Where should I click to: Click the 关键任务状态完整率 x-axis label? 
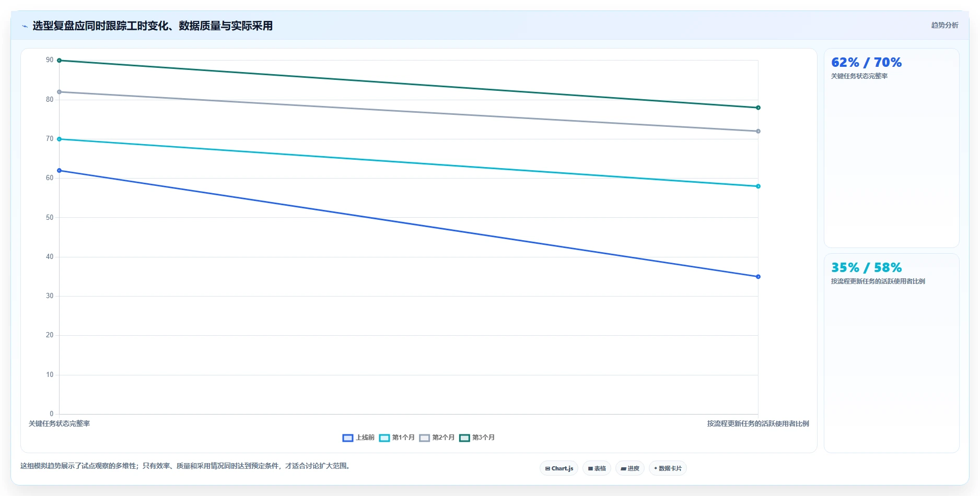point(59,423)
